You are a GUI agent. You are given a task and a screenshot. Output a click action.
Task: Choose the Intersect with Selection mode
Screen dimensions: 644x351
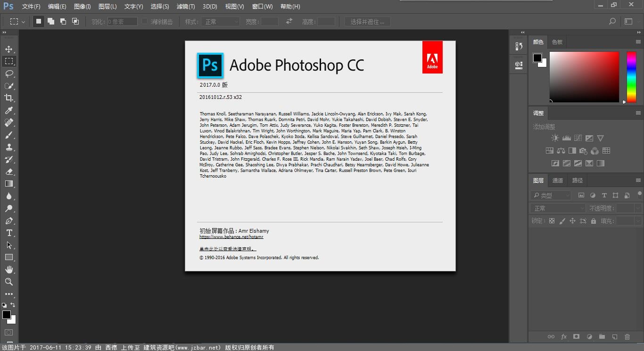[75, 21]
